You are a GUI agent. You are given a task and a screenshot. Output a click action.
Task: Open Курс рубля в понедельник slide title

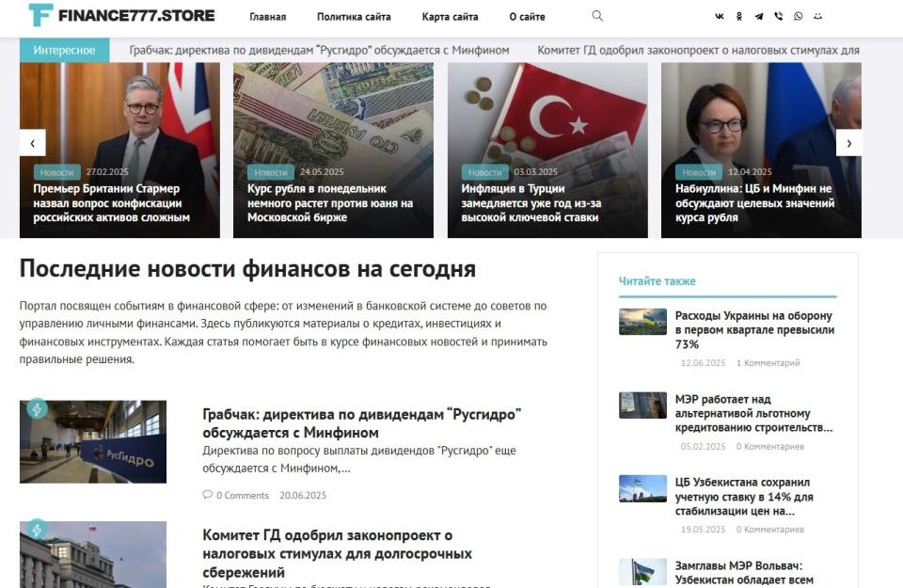point(330,202)
